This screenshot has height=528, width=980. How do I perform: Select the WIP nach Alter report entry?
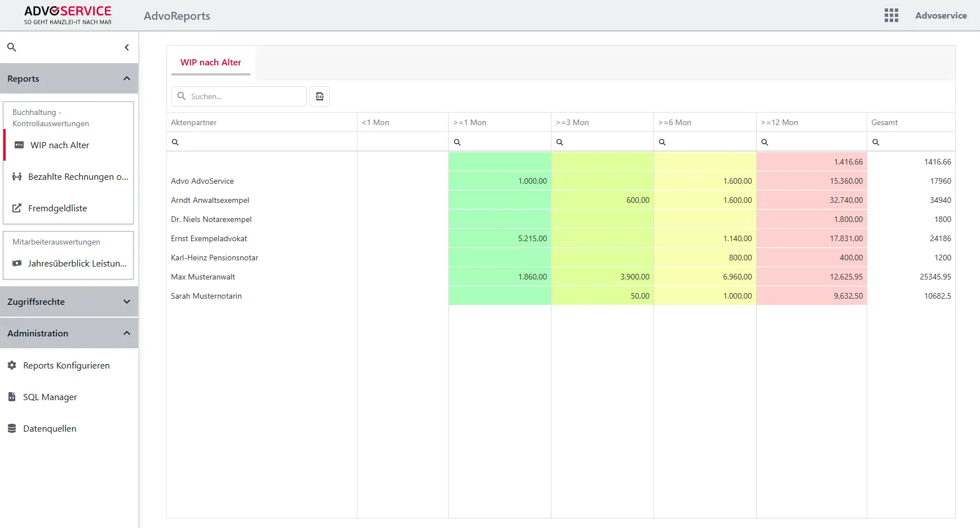pyautogui.click(x=59, y=145)
